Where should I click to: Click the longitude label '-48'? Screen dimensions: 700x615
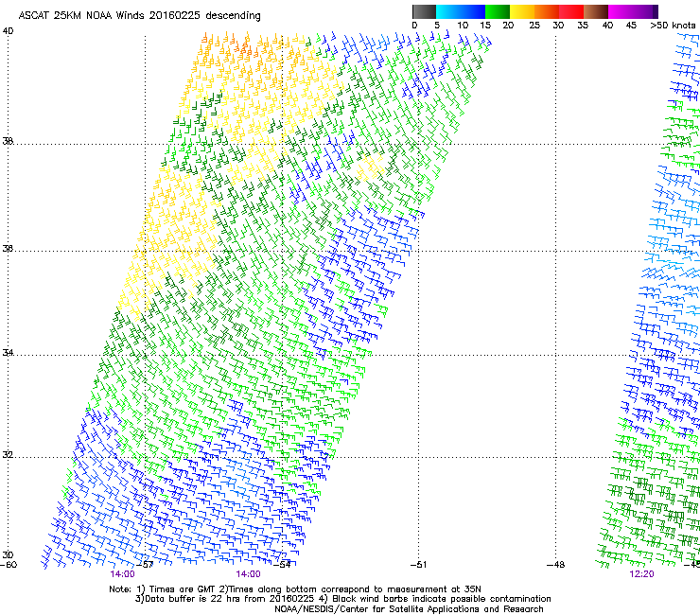point(556,565)
